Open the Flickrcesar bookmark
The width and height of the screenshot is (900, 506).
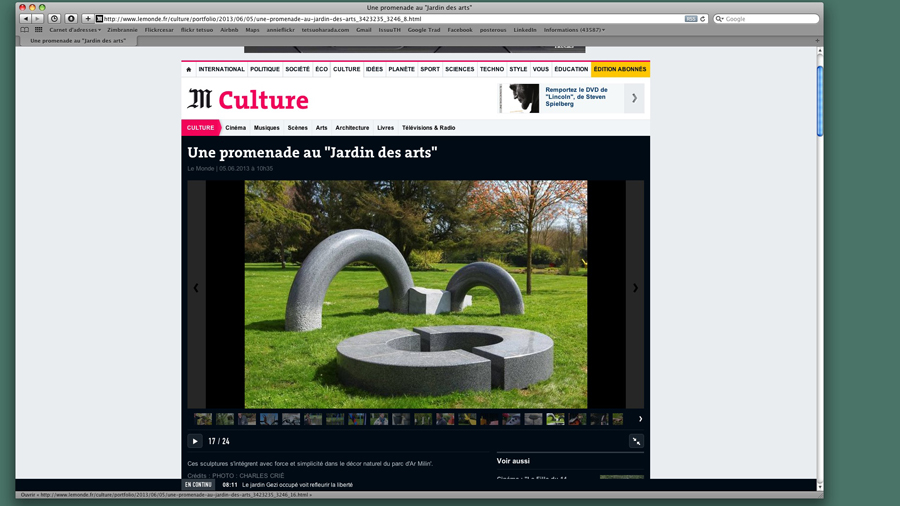click(x=159, y=30)
